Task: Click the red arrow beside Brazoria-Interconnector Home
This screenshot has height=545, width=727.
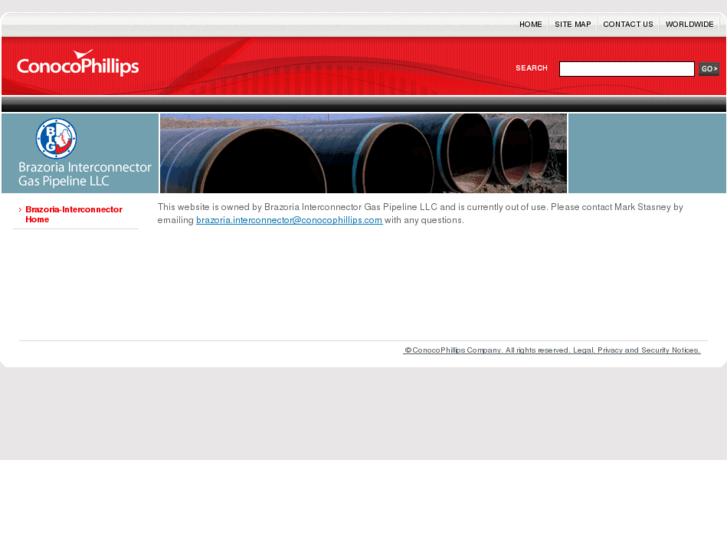Action: tap(20, 210)
